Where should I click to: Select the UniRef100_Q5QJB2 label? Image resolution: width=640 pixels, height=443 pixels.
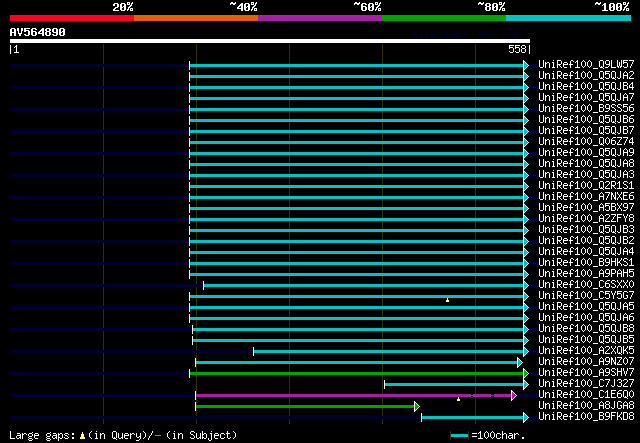[x=586, y=240]
